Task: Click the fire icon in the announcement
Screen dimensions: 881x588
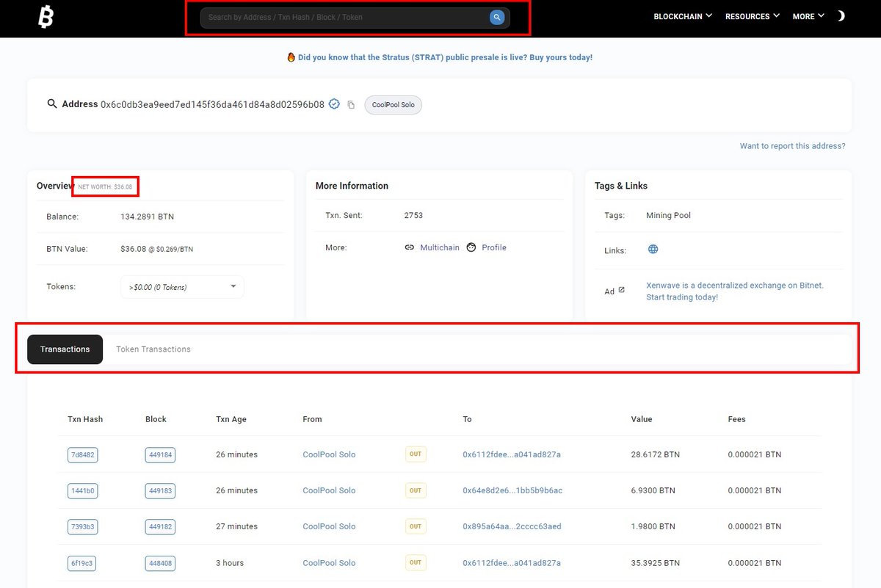Action: 291,57
